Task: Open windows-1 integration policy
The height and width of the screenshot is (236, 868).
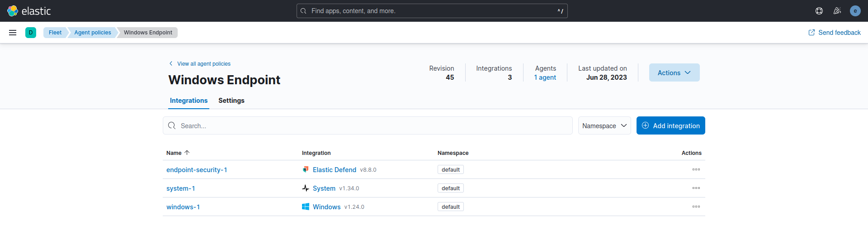Action: tap(183, 207)
